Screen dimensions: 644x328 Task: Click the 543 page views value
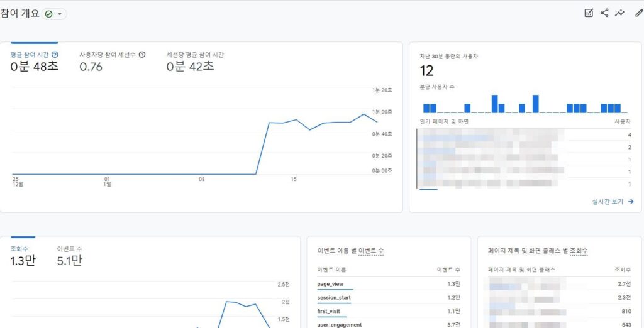point(626,325)
